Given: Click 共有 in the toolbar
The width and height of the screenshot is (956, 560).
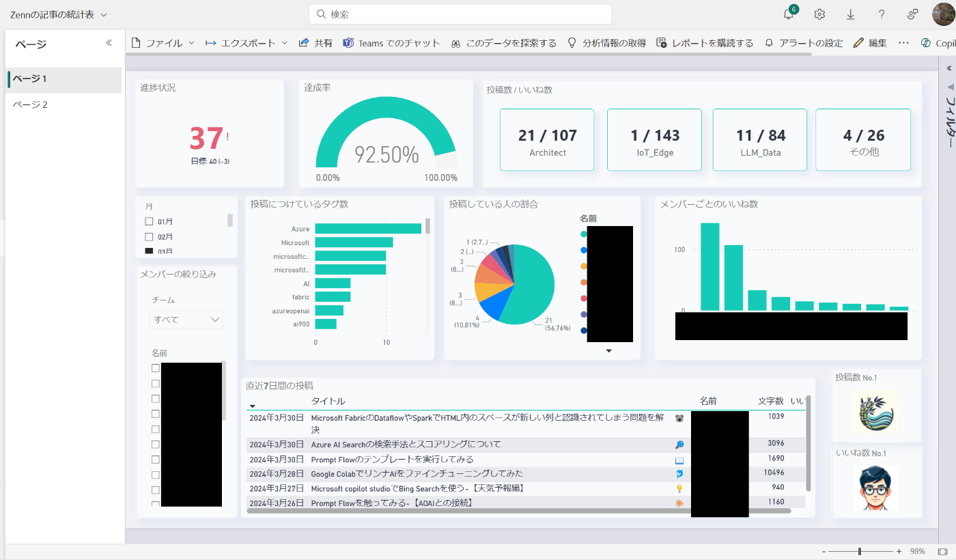Looking at the screenshot, I should click(x=315, y=43).
